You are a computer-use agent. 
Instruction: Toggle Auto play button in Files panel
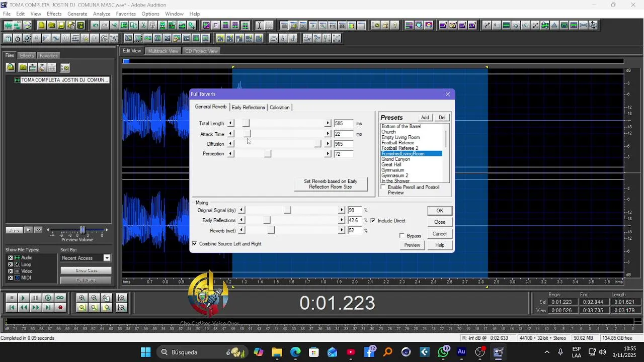point(14,230)
